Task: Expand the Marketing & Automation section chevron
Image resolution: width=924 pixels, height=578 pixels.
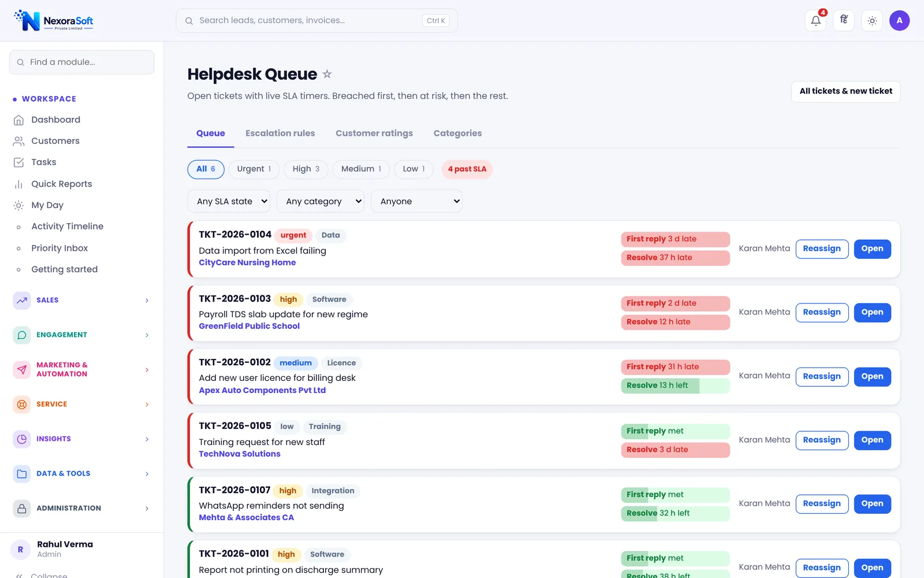Action: (147, 370)
